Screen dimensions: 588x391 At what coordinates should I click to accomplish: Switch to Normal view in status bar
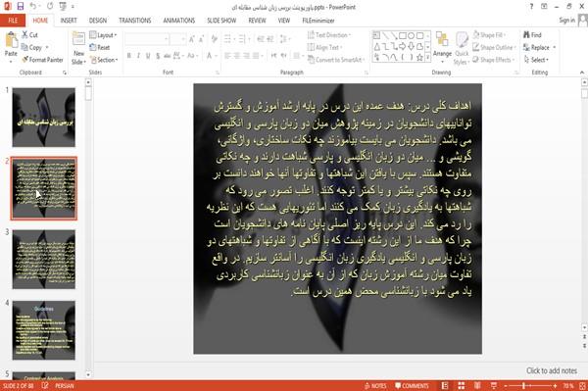[445, 386]
